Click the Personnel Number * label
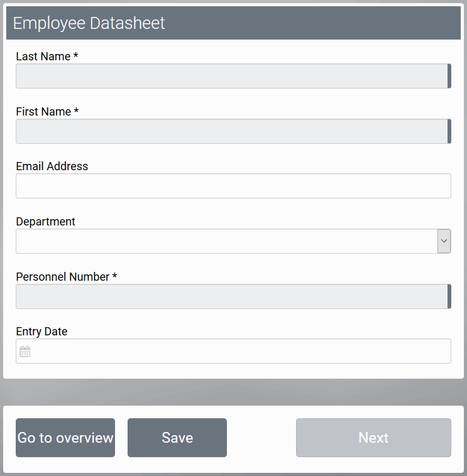 click(67, 277)
